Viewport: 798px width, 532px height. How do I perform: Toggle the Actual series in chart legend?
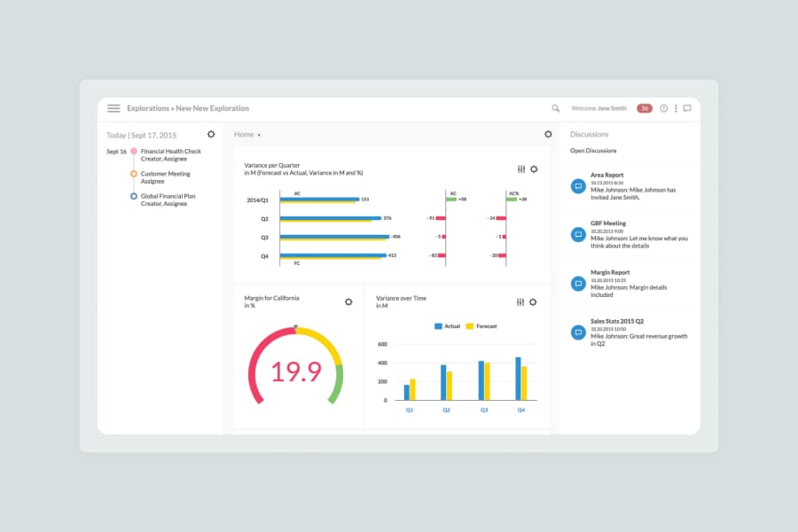click(448, 326)
